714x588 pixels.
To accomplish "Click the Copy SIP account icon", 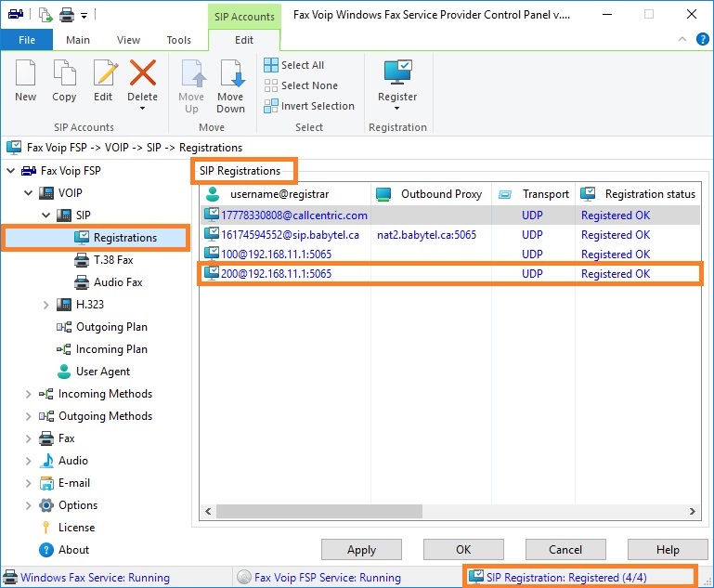I will tap(64, 72).
